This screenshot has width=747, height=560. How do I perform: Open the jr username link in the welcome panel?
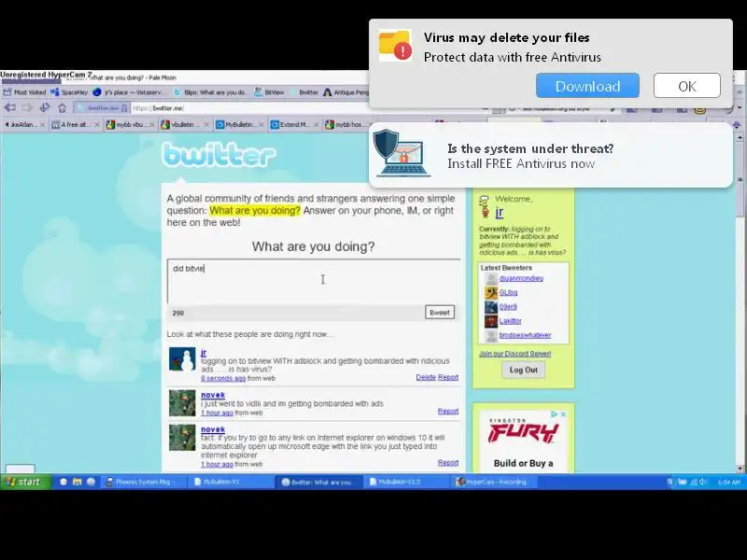point(500,213)
